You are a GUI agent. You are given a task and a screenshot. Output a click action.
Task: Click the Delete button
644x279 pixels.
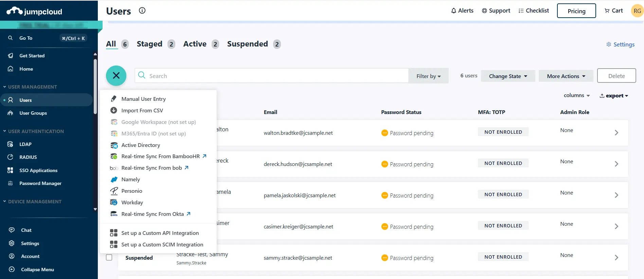click(x=616, y=76)
